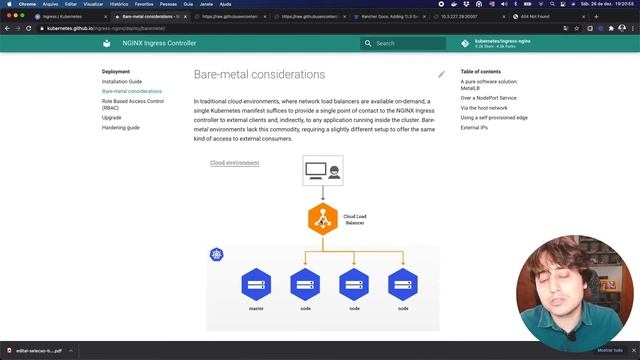Open Spotlight search in menu bar
This screenshot has width=640, height=360.
coord(552,4)
